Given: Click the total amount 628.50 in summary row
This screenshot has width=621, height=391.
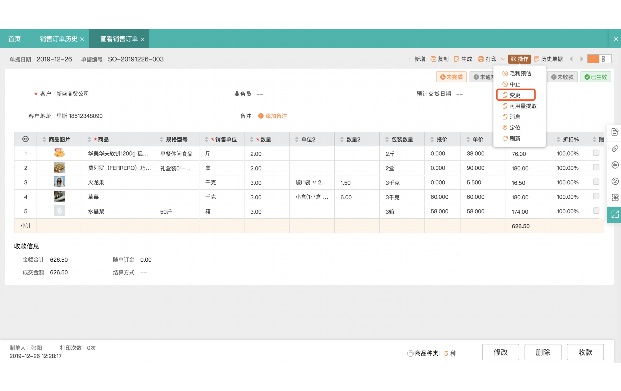Looking at the screenshot, I should [x=520, y=226].
